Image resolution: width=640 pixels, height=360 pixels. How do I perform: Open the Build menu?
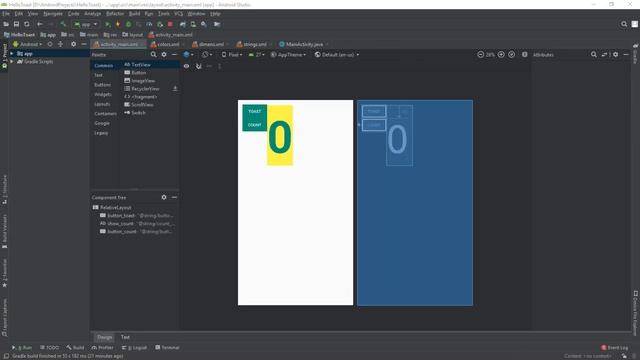tap(134, 14)
